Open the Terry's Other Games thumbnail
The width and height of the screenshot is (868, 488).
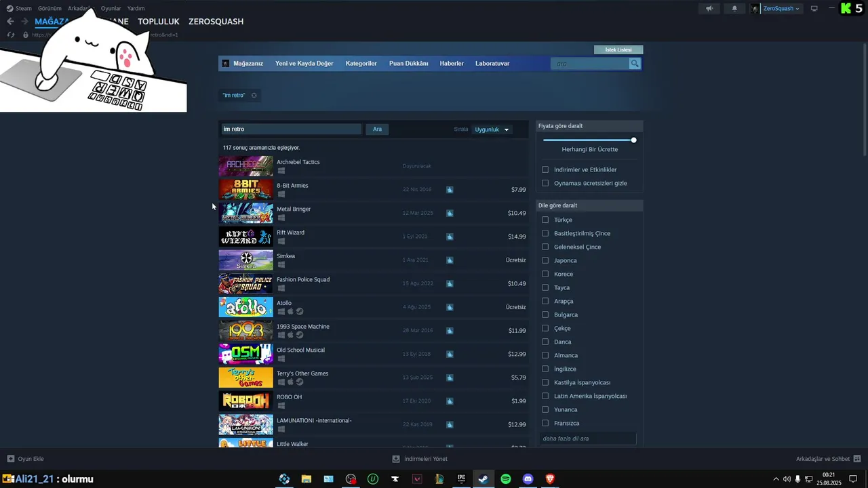click(x=245, y=378)
